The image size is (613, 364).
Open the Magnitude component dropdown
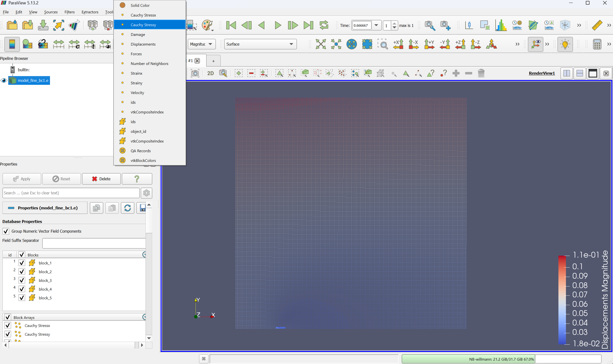[x=201, y=44]
